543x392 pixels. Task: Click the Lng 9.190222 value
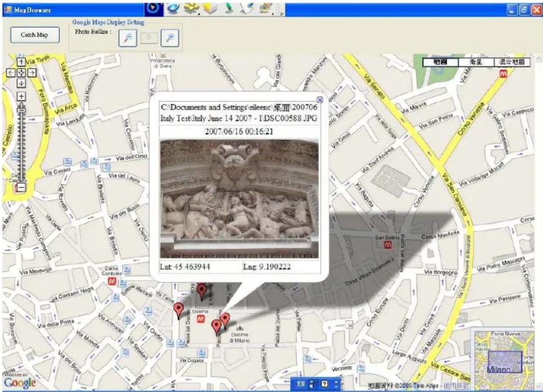[267, 267]
